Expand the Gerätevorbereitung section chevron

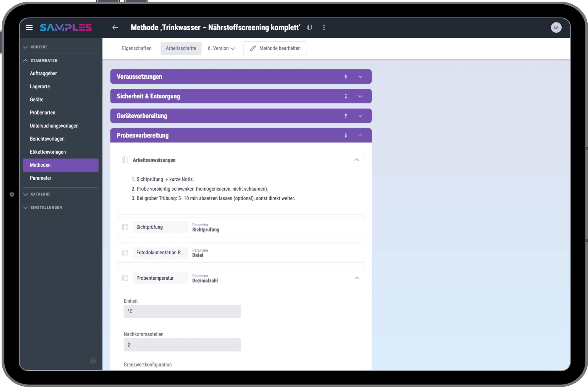coord(360,116)
